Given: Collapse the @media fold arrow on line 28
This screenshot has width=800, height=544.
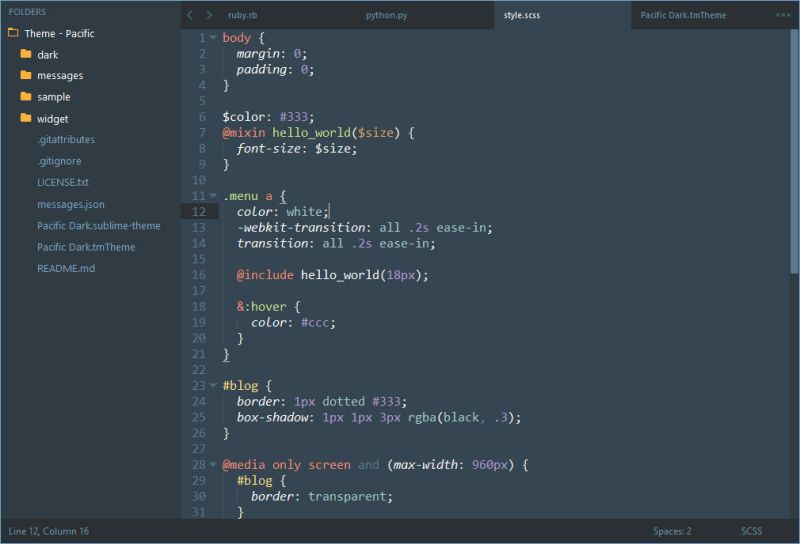Looking at the screenshot, I should pos(213,464).
